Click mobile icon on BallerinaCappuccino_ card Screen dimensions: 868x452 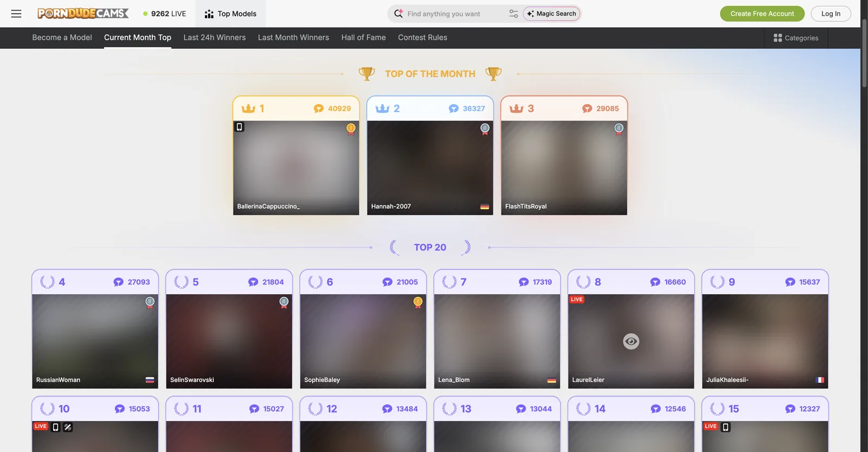click(239, 127)
